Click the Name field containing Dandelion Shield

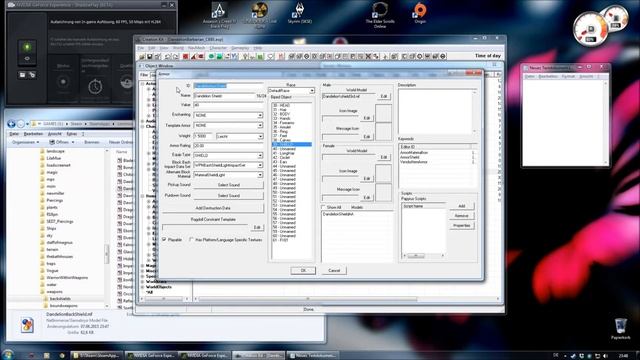[x=224, y=96]
